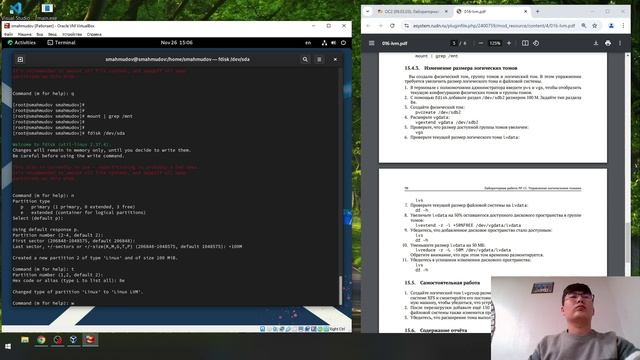Open File Explorer from the taskbar
This screenshot has height=360, width=640.
point(25,340)
